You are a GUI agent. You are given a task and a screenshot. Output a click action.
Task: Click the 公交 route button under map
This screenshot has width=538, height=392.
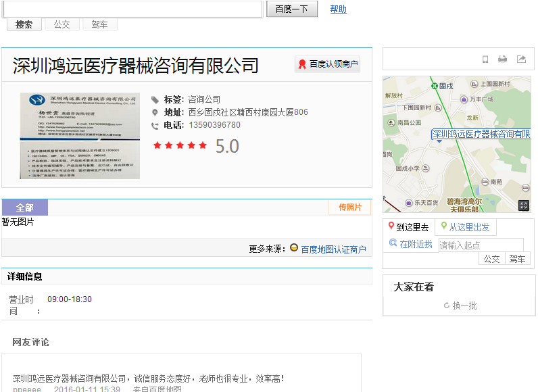[x=491, y=259]
